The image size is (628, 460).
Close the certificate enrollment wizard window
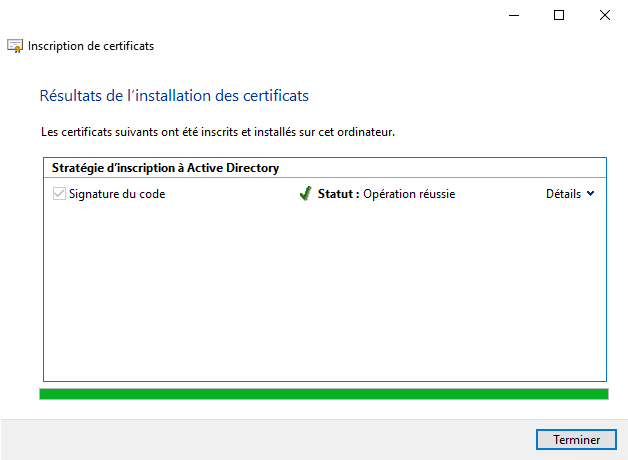(604, 15)
